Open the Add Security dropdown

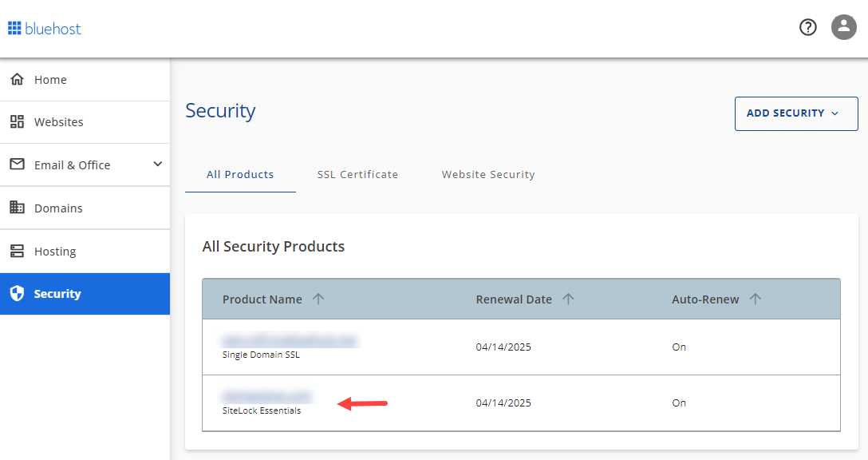click(796, 113)
